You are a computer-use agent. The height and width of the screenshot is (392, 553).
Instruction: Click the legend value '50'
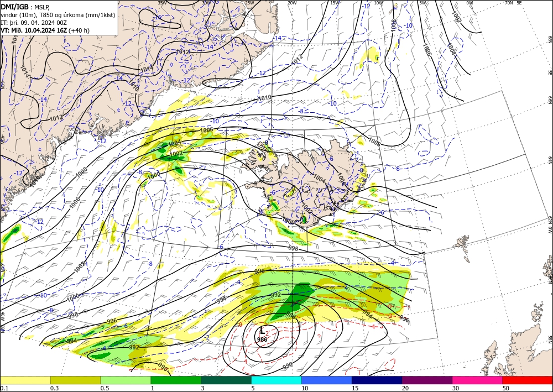(506, 388)
